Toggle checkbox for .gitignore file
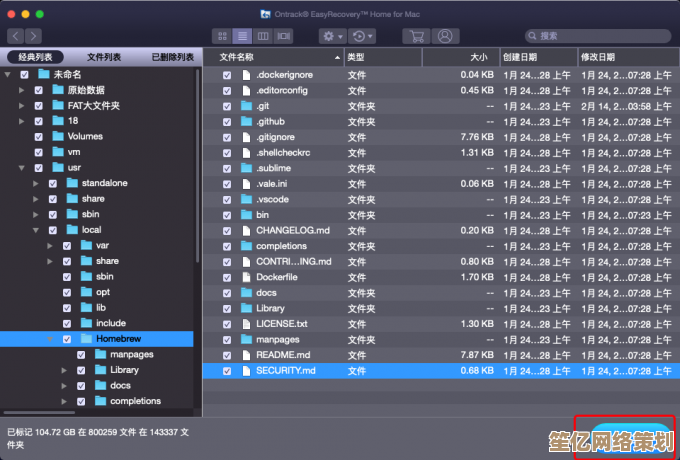 pos(227,137)
